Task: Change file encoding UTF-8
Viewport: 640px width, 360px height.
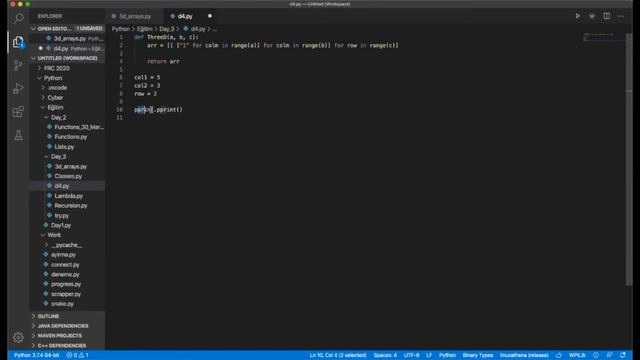Action: coord(411,355)
